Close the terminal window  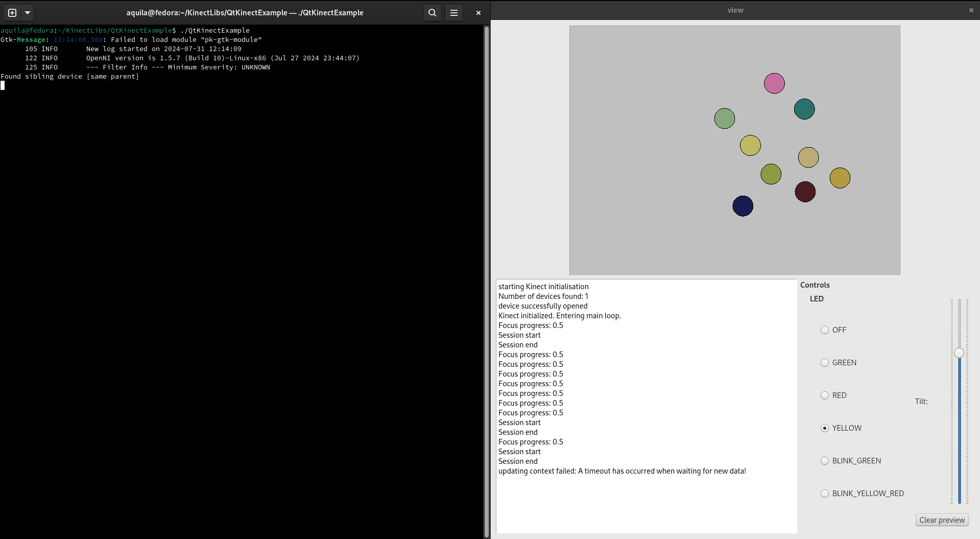coord(478,13)
